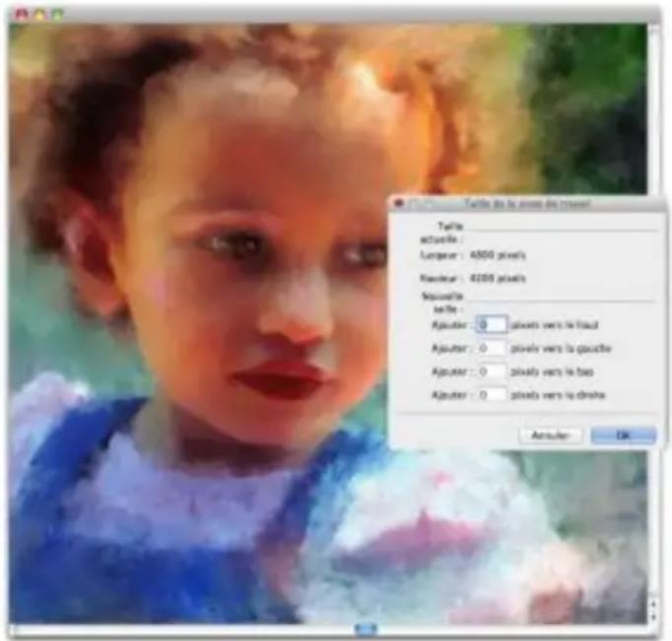Click the 'pixels vers le bas' label
Image resolution: width=672 pixels, height=641 pixels.
(553, 371)
